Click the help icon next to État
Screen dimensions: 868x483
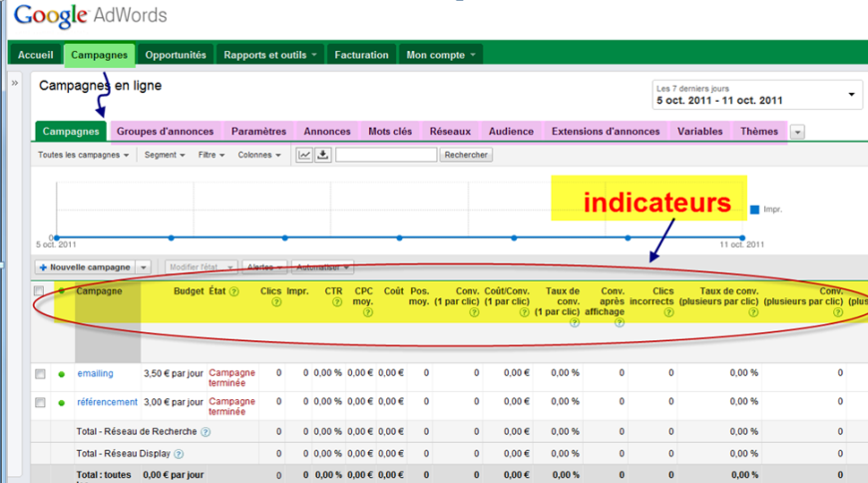234,291
